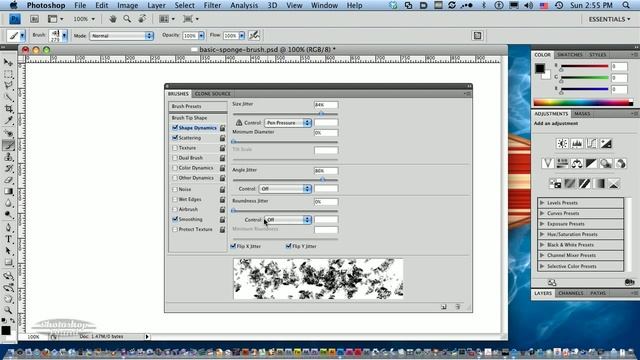
Task: Switch to the Swatches tab
Action: [x=570, y=55]
